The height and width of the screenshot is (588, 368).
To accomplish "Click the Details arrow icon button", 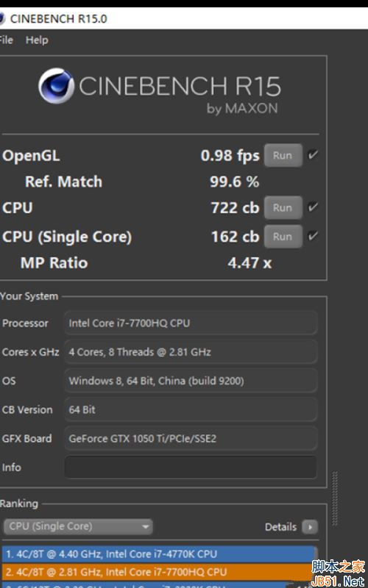I will [310, 527].
